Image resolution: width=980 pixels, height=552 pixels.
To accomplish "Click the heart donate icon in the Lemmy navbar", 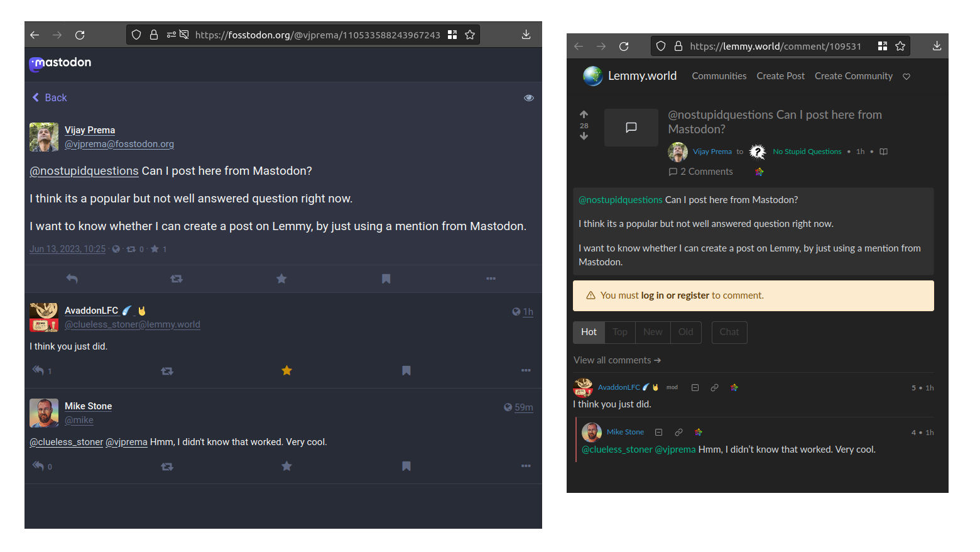I will coord(906,77).
